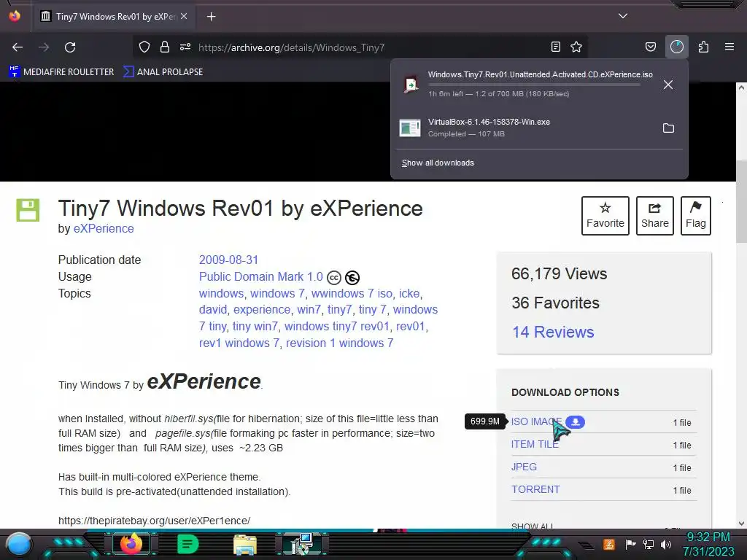Screen dimensions: 747x560
Task: Cancel the Tiny7 ISO download
Action: click(668, 85)
